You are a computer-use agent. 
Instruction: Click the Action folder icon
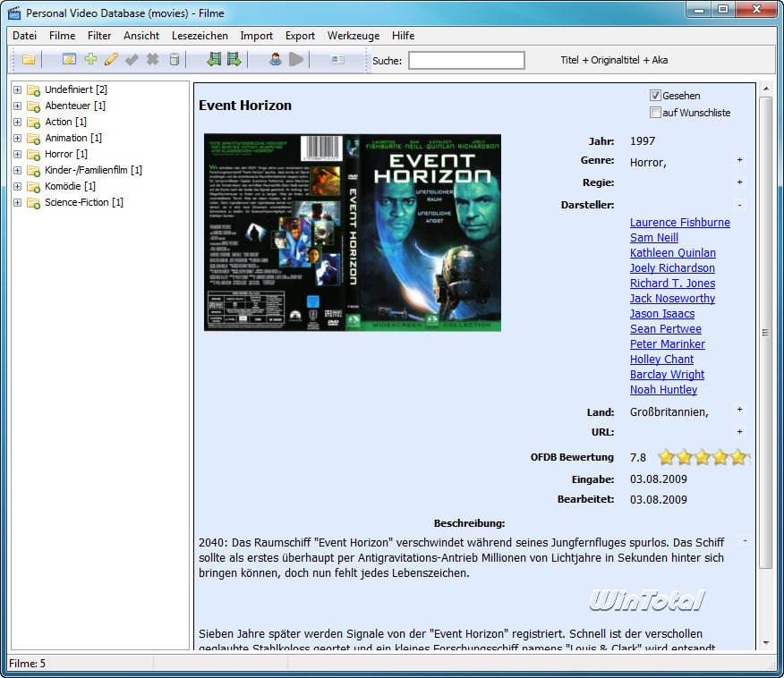33,122
